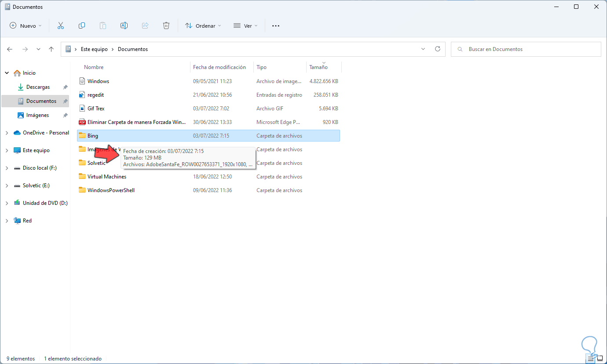This screenshot has width=607, height=364.
Task: Click the Copy icon in toolbar
Action: coord(82,26)
